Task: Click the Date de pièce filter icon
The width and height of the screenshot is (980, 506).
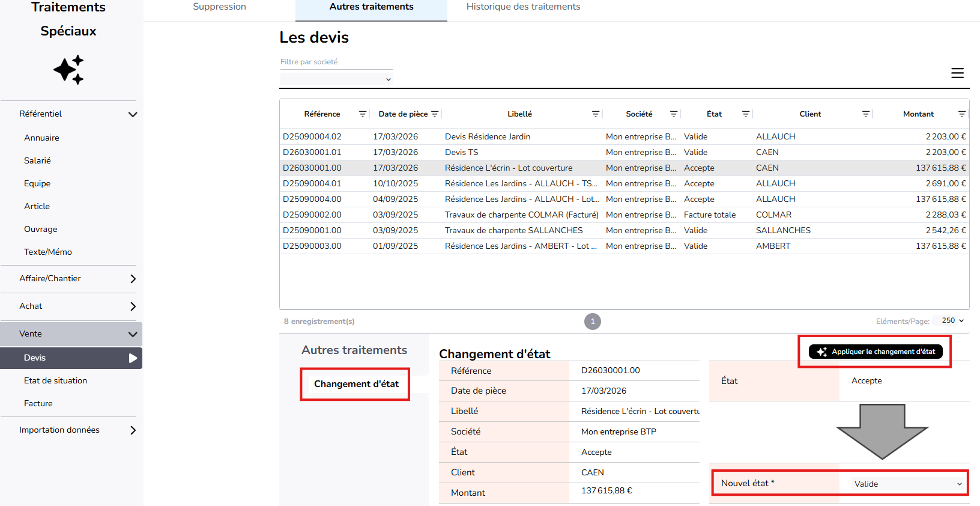Action: (x=435, y=114)
